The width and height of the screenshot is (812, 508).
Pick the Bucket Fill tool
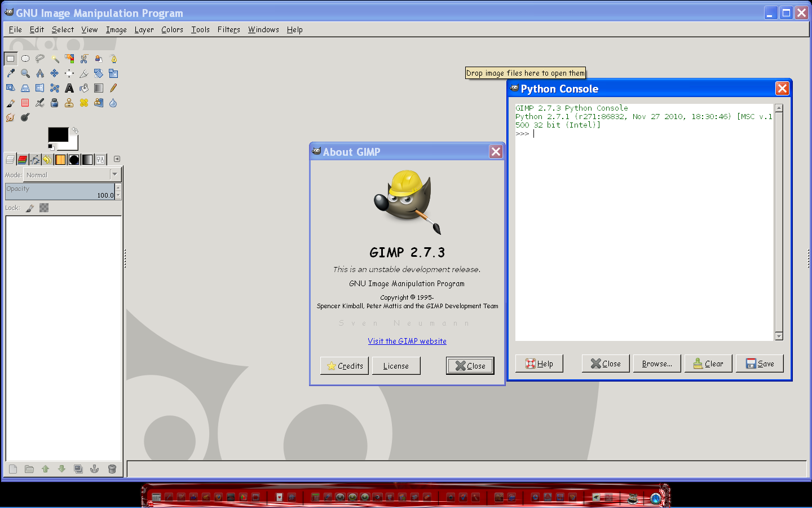point(84,88)
